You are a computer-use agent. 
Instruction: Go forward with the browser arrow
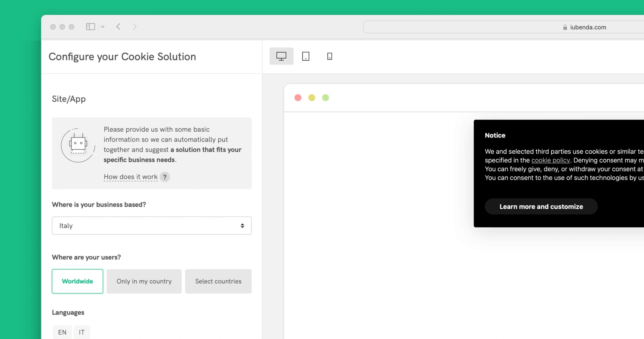pos(135,26)
